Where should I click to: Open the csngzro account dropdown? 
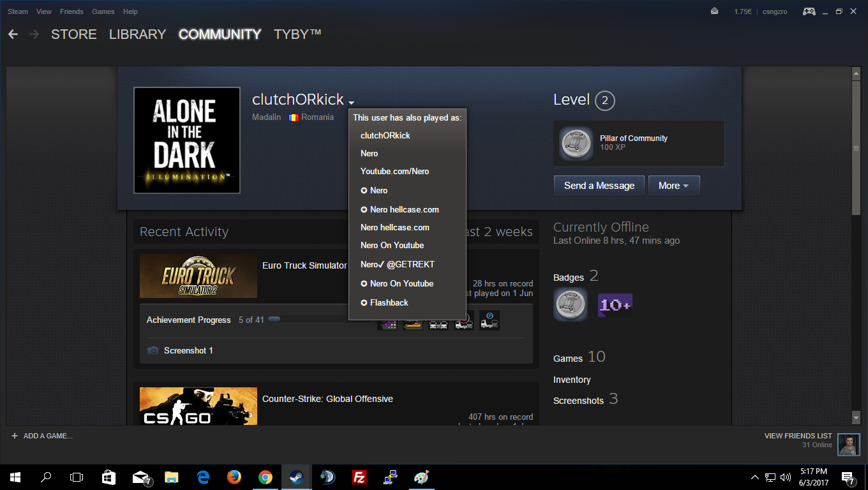(x=774, y=11)
